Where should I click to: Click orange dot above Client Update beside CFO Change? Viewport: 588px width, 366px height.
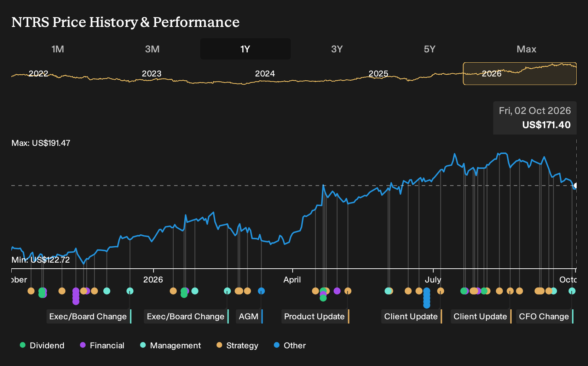coord(510,291)
